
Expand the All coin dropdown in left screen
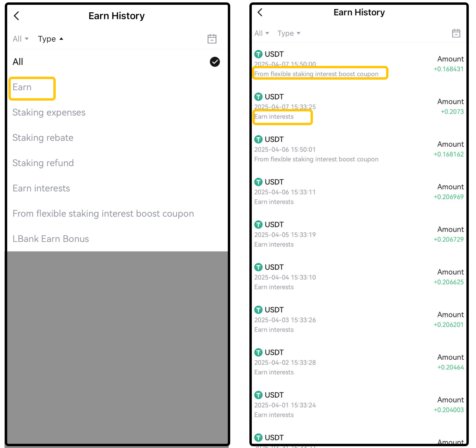coord(20,39)
